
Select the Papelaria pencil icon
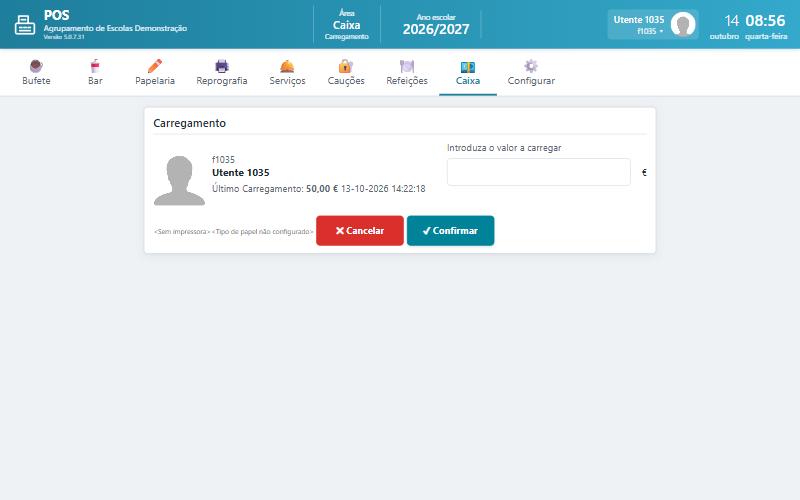(155, 66)
